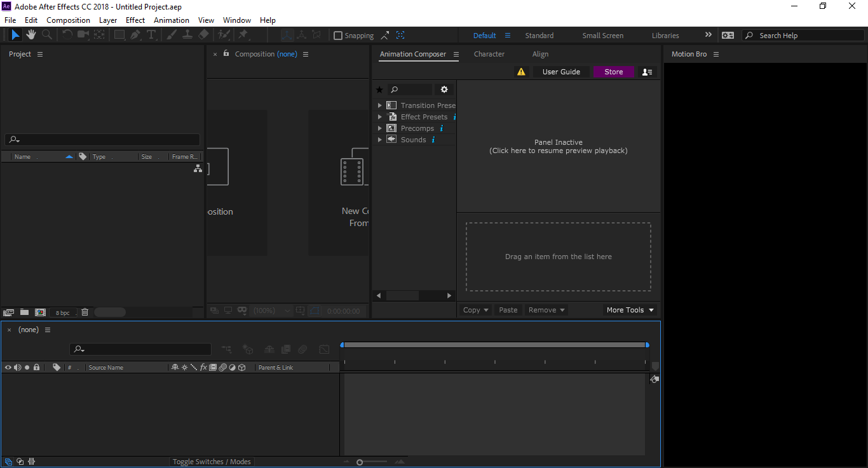Viewport: 868px width, 468px height.
Task: Select the Selection arrow tool
Action: [15, 35]
